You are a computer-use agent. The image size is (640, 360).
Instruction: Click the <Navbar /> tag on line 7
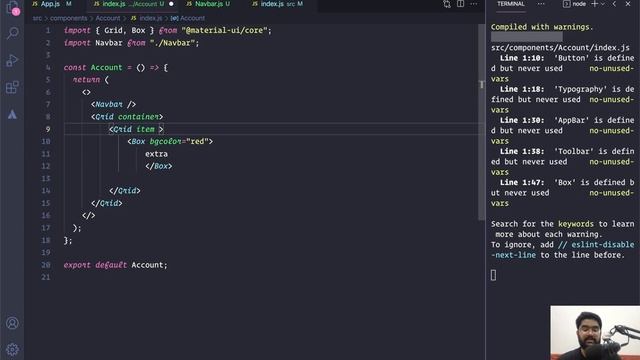pyautogui.click(x=113, y=104)
